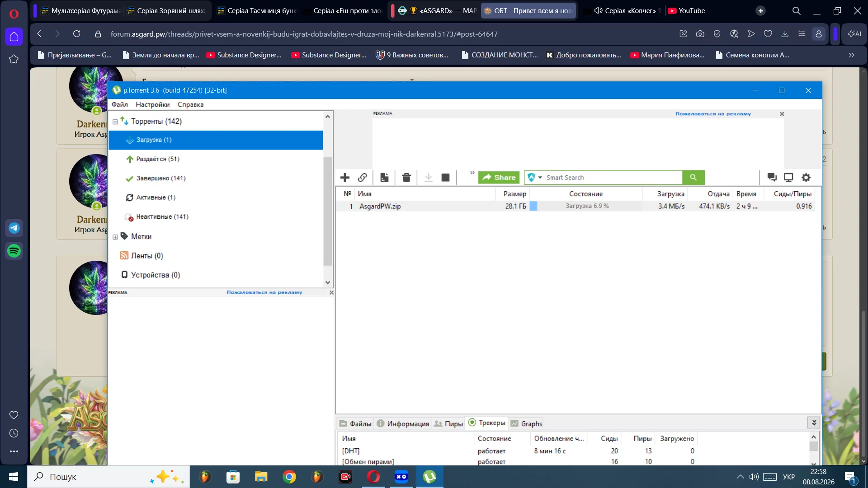
Task: Open uTorrent settings gear icon
Action: (x=806, y=178)
